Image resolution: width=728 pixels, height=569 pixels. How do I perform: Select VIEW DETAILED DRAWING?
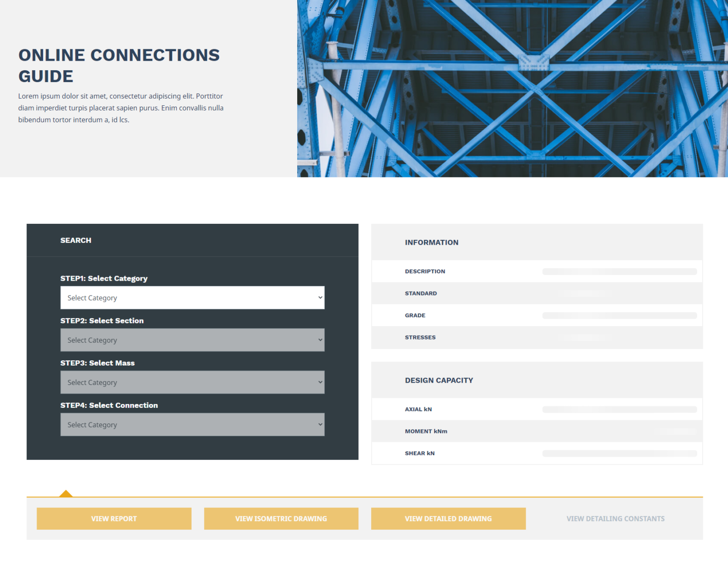click(x=448, y=518)
